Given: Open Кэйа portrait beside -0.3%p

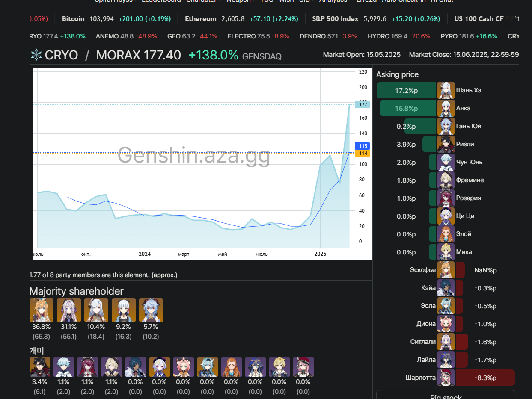Looking at the screenshot, I should coord(446,288).
